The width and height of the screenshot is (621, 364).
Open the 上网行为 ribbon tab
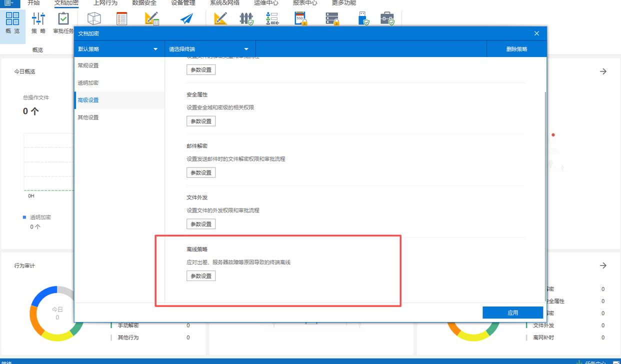point(105,3)
